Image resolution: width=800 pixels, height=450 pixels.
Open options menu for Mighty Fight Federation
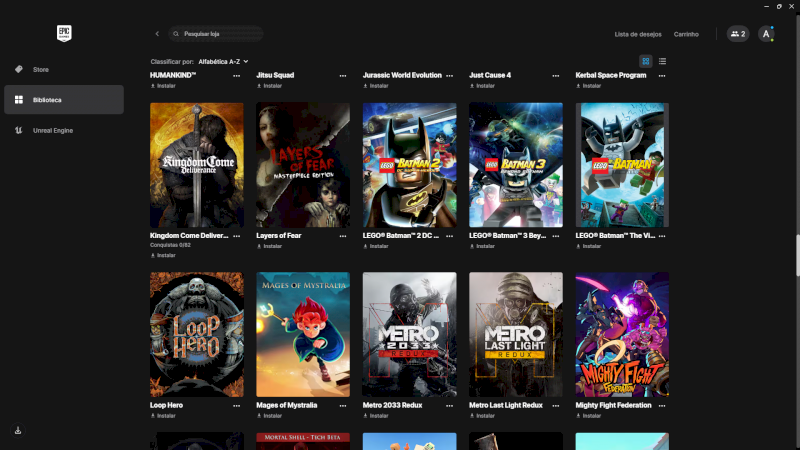click(662, 406)
